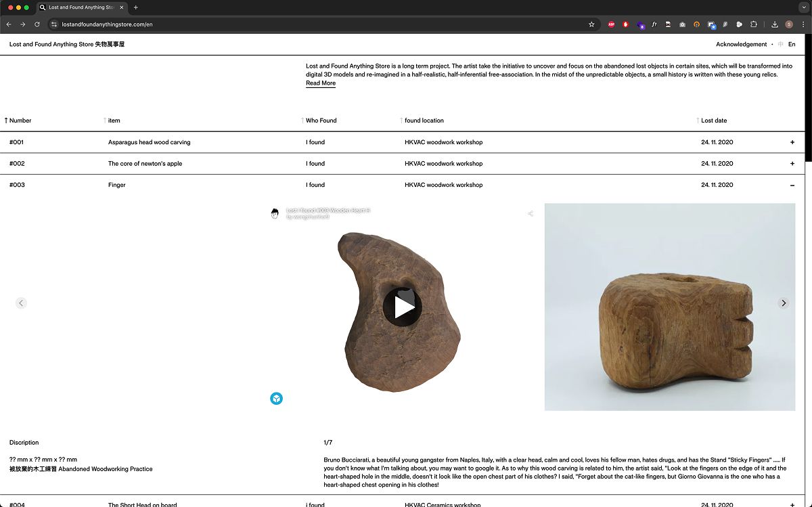Sort the table by item

pos(112,120)
